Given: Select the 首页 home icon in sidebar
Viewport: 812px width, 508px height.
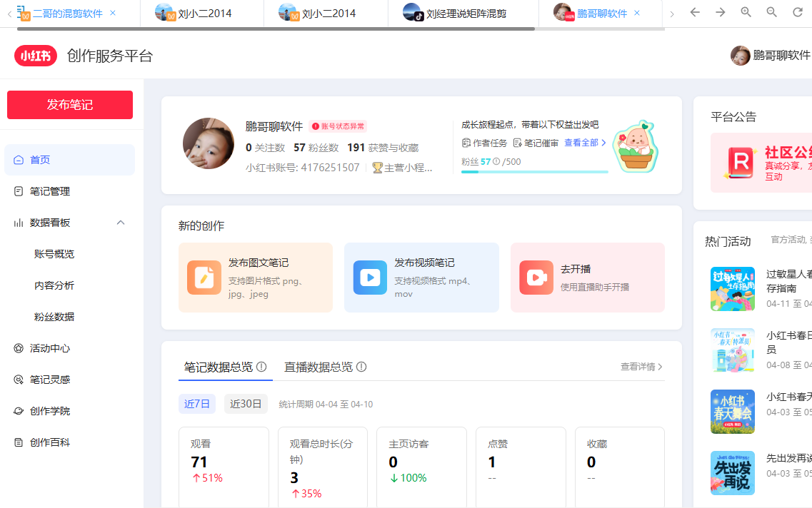Looking at the screenshot, I should coord(20,160).
